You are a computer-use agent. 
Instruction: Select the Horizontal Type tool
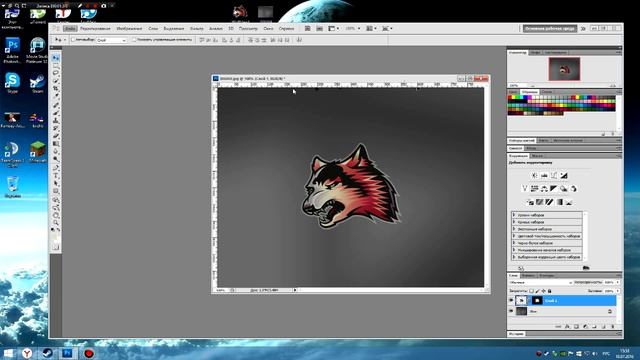point(56,176)
